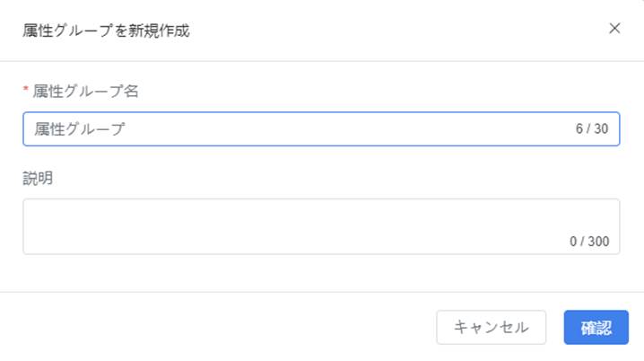Click the 確認 button
Screen dimensions: 644x361
coord(596,327)
